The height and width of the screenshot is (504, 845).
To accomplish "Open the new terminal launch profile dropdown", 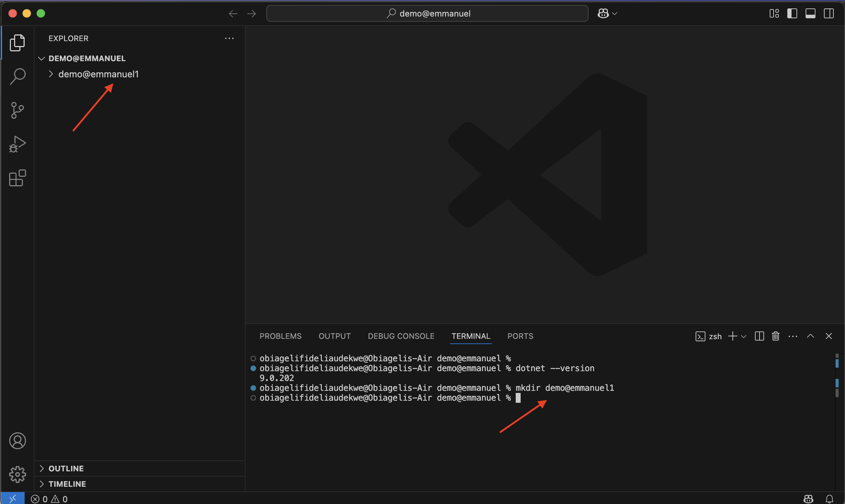I will coord(744,336).
